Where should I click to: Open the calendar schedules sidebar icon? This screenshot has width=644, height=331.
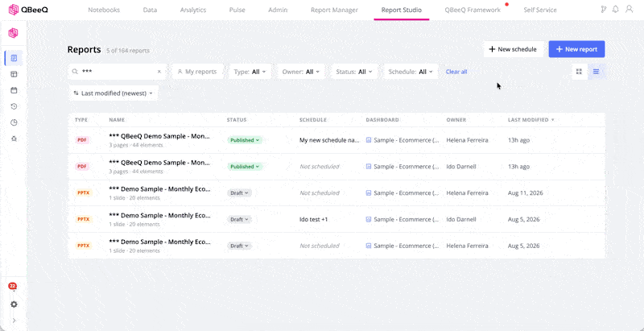point(14,90)
